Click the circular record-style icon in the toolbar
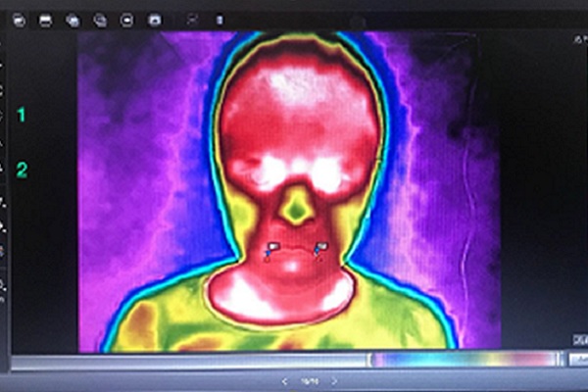 (126, 20)
